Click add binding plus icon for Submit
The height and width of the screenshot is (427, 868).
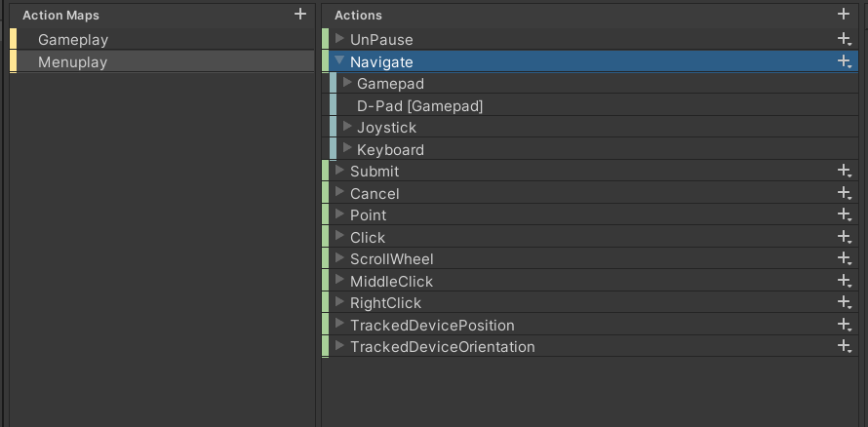[845, 171]
